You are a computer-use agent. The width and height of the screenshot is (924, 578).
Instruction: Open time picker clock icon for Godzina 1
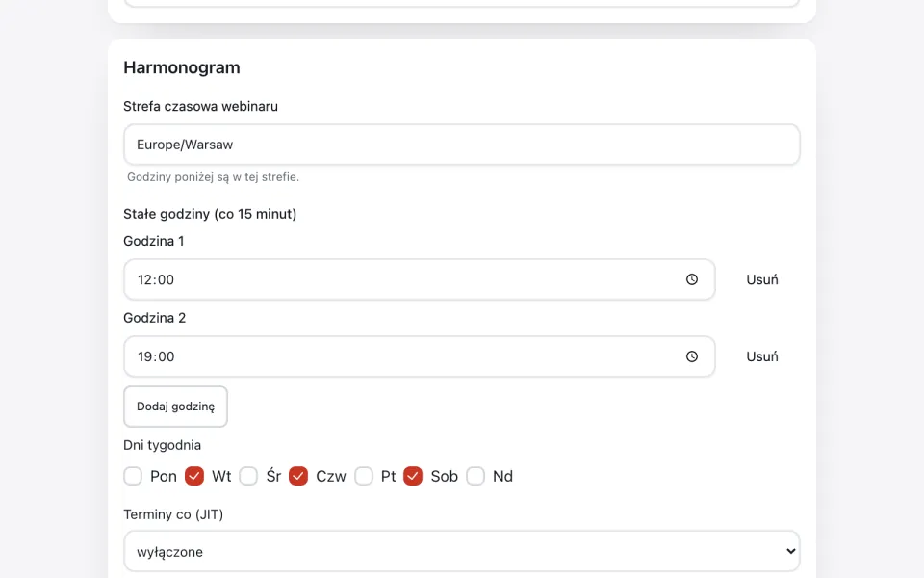coord(692,279)
